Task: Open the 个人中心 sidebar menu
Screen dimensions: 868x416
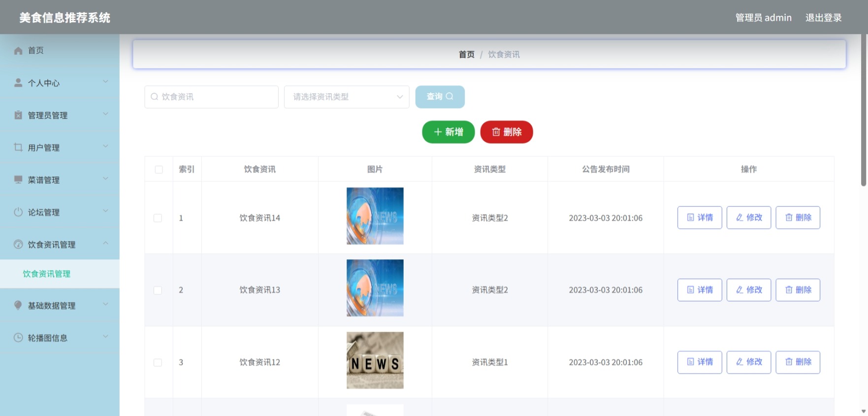Action: pos(60,83)
